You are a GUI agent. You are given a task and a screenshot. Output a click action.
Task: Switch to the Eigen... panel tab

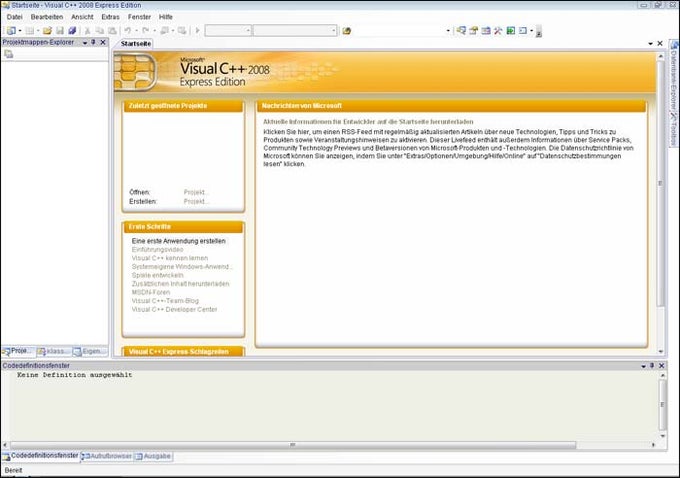(90, 351)
